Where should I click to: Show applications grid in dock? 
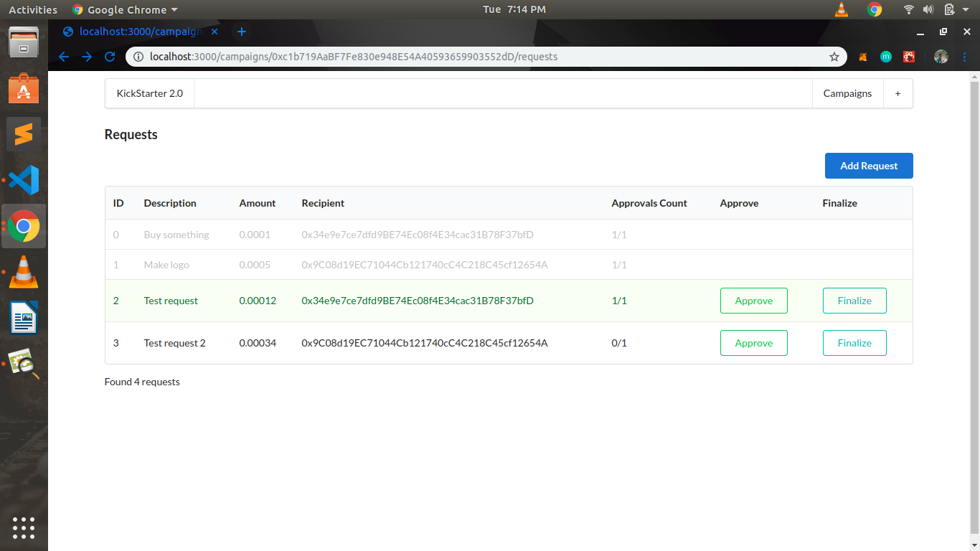tap(24, 527)
